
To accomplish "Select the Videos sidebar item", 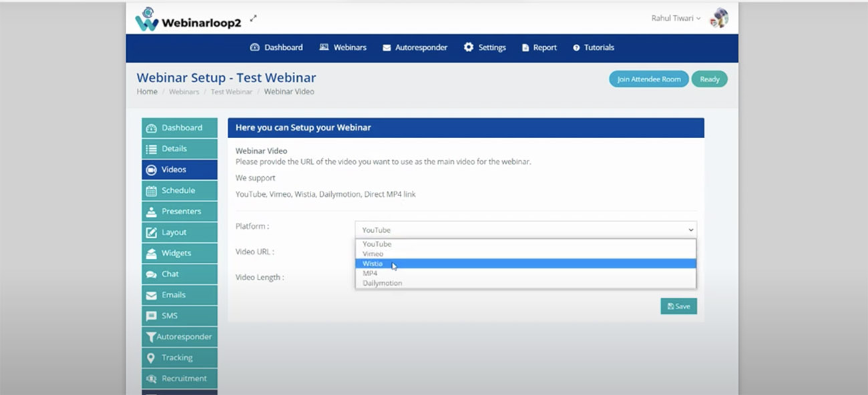I will coord(180,169).
